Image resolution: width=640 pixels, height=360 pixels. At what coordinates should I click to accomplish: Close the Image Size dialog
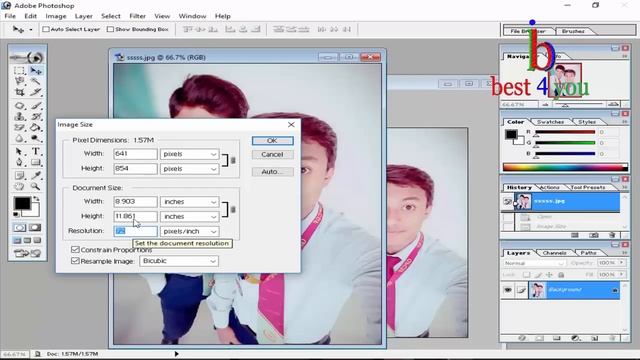pyautogui.click(x=291, y=124)
